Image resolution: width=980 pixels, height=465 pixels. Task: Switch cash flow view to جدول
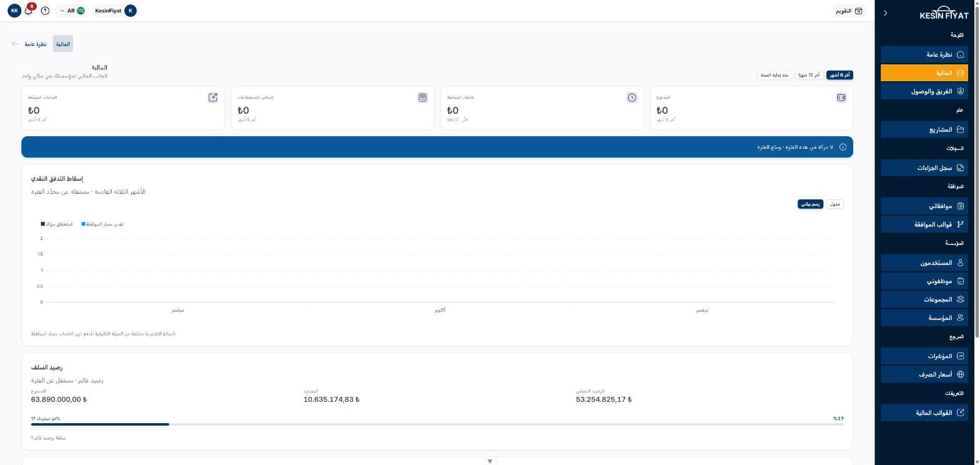click(835, 204)
